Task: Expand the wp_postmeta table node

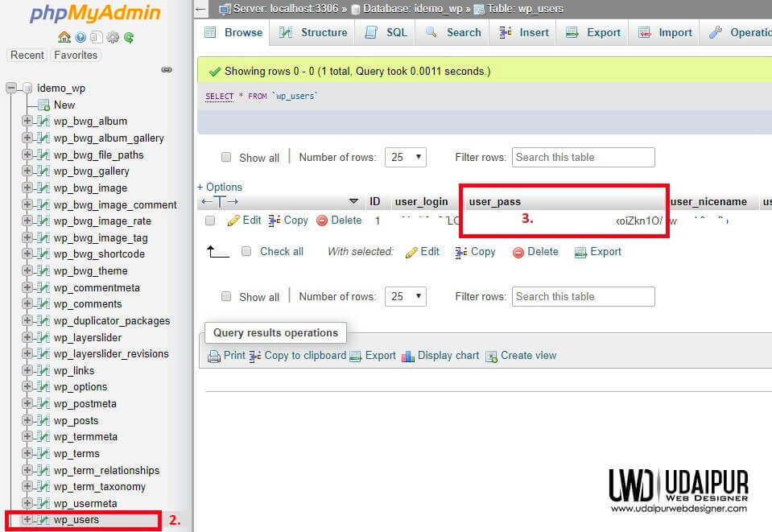Action: tap(27, 403)
